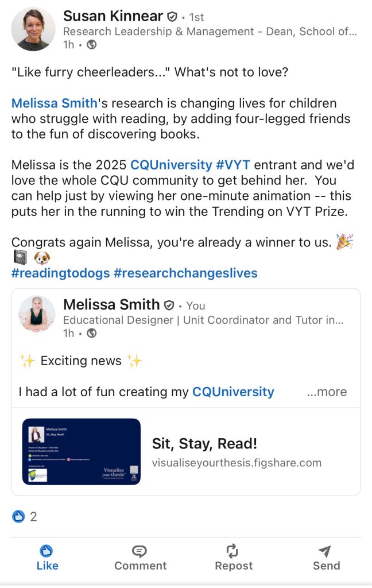Click globe visibility icon under Susan's headline

tap(91, 45)
